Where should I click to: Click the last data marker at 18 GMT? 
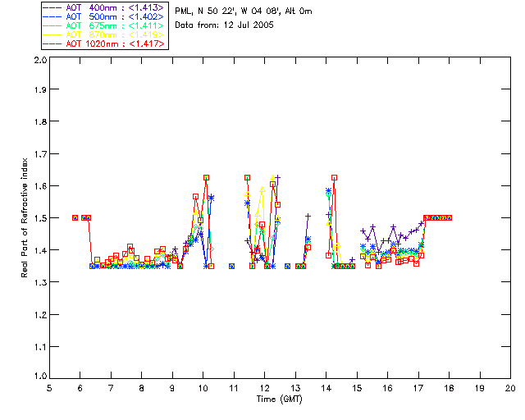449,217
